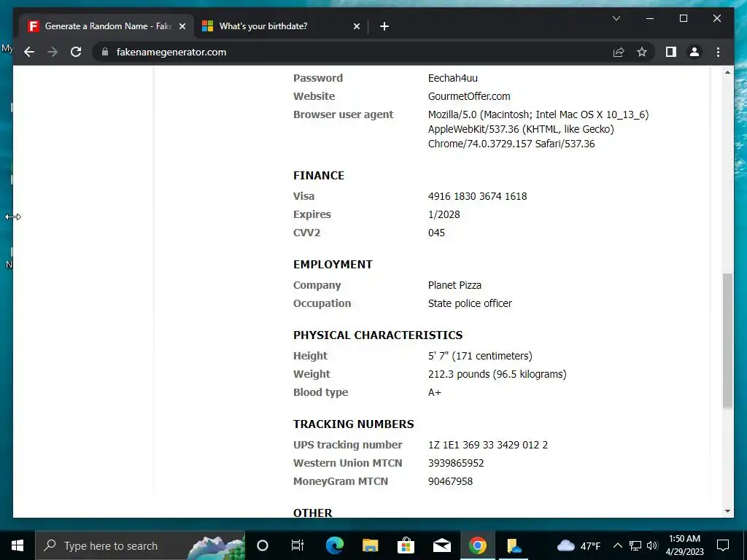Click the page scrollbar thumb
The width and height of the screenshot is (747, 560).
[x=727, y=341]
